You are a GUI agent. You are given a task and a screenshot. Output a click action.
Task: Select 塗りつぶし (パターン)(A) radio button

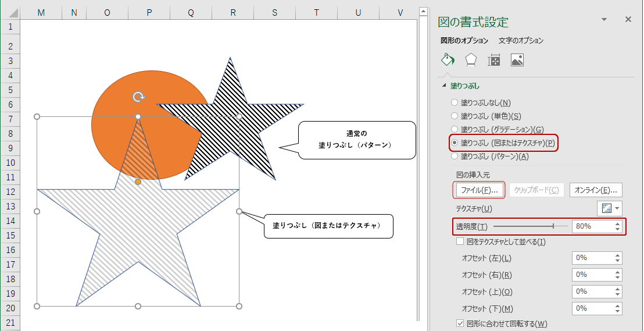coord(455,156)
